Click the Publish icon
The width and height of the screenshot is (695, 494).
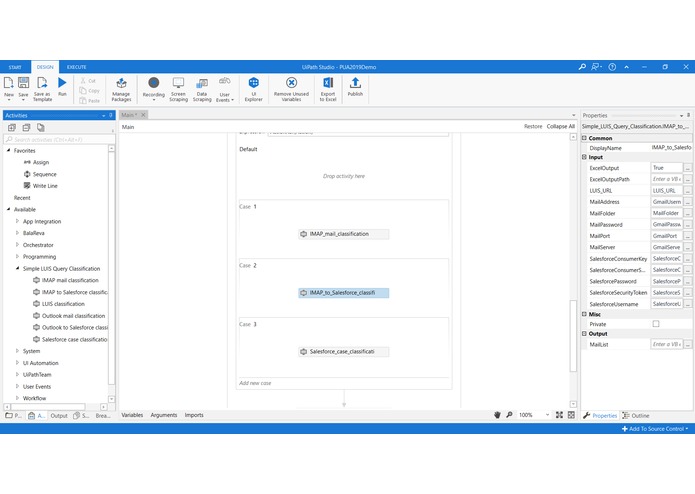[355, 83]
